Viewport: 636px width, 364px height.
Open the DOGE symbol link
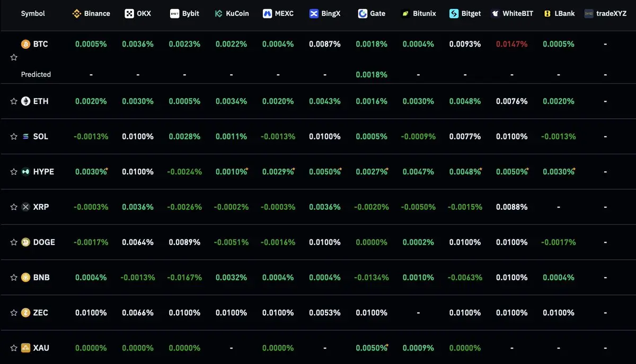pos(44,242)
